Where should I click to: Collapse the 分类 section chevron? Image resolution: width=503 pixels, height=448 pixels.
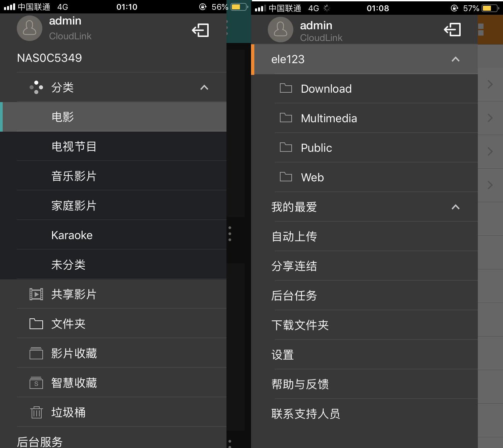click(204, 87)
